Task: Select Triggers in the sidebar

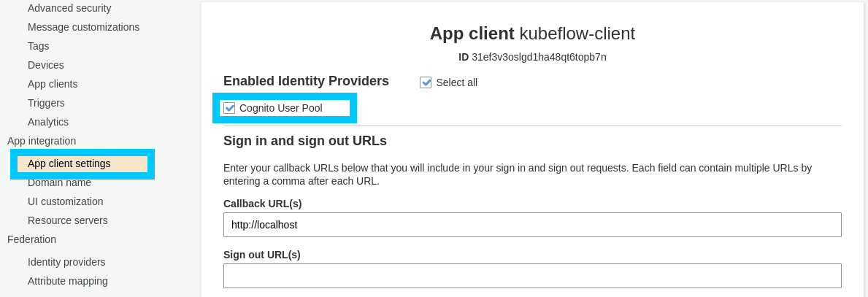Action: tap(46, 103)
